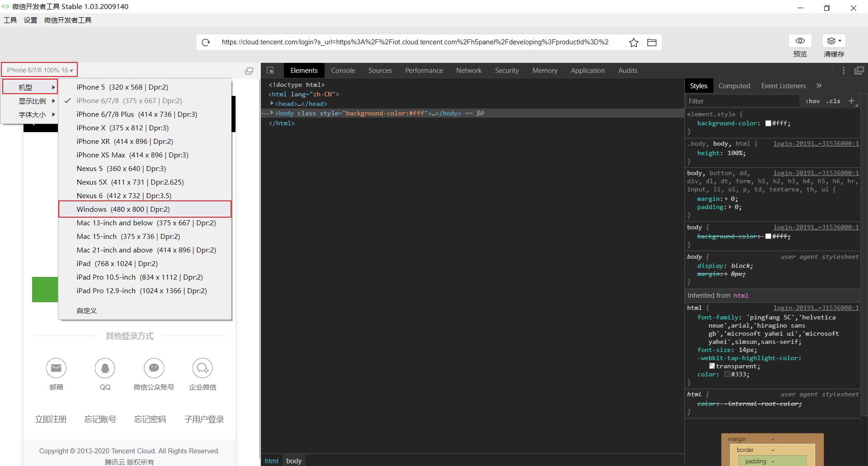The width and height of the screenshot is (868, 466).
Task: Expand the 机型 submenu
Action: (30, 87)
